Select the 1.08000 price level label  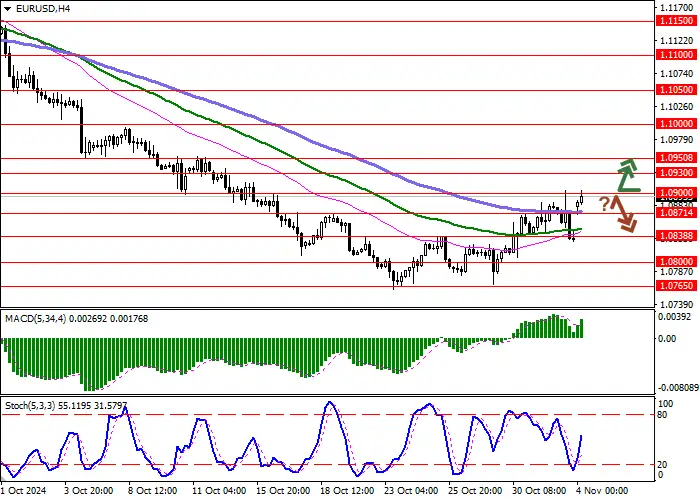pos(678,262)
